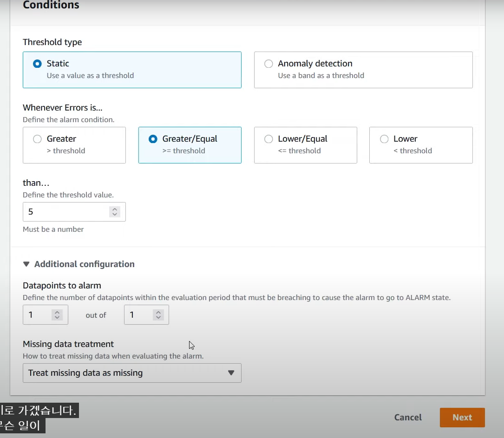504x438 pixels.
Task: Click the second datapoints field after 'out of'
Action: pos(146,314)
